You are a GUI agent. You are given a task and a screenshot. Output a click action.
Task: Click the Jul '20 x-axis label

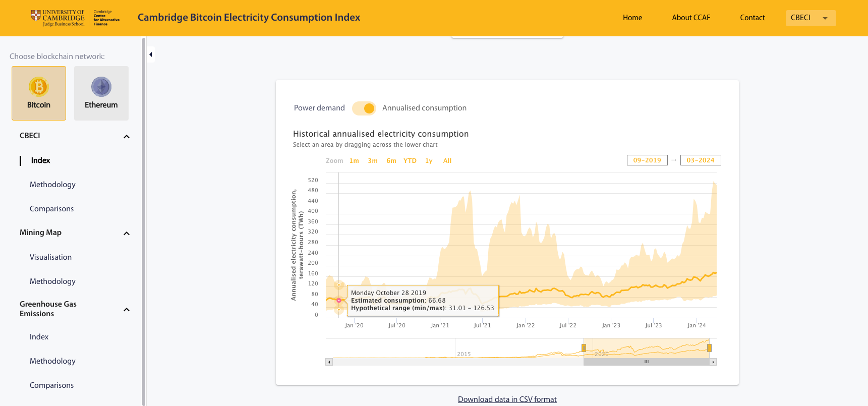pyautogui.click(x=397, y=325)
